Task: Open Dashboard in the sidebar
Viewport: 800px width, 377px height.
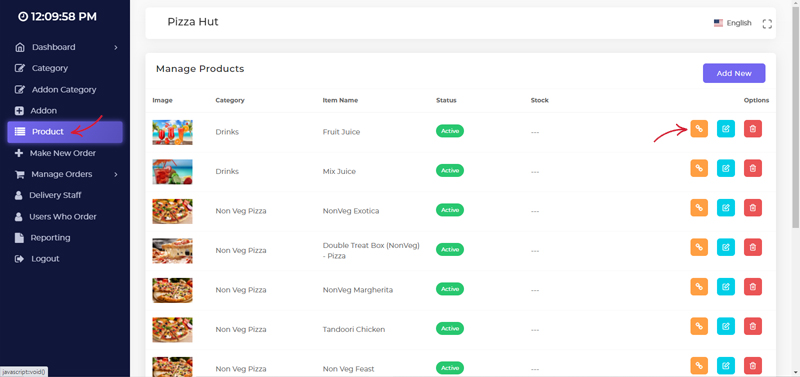Action: click(x=54, y=47)
